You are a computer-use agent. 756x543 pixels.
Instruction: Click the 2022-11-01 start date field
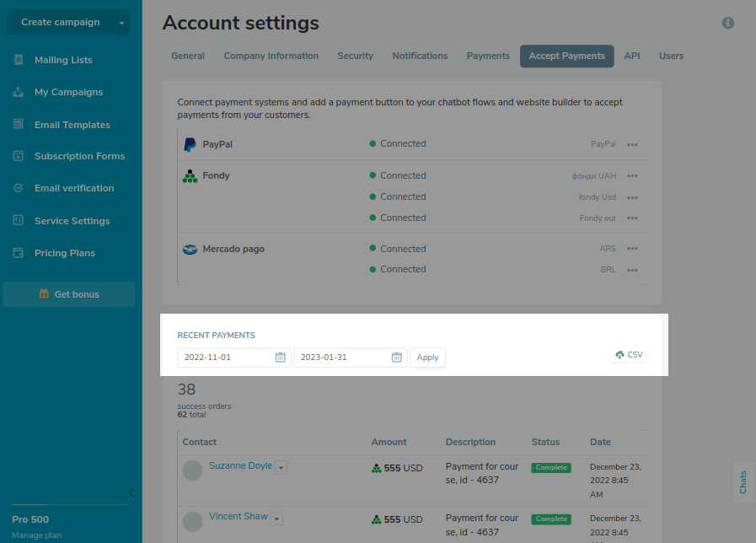[226, 358]
